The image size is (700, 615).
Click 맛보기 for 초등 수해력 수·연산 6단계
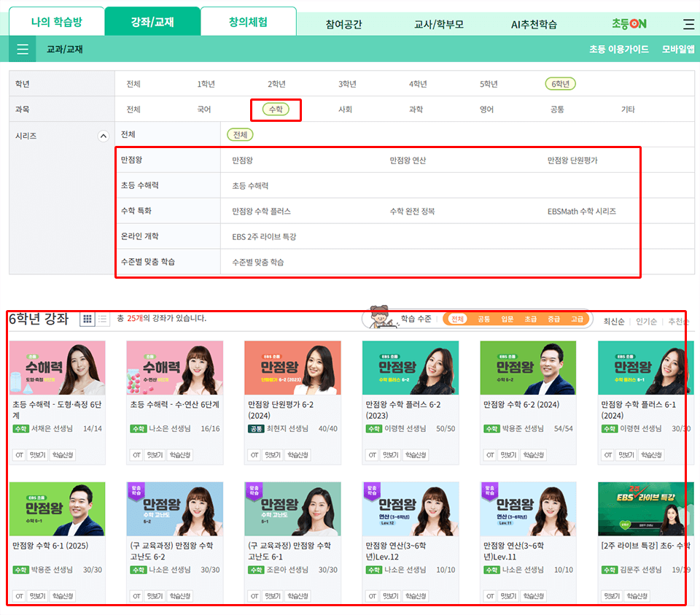(155, 455)
